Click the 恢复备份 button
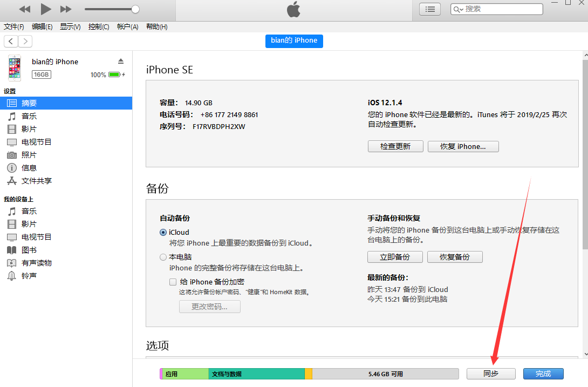This screenshot has width=588, height=387. (x=455, y=257)
